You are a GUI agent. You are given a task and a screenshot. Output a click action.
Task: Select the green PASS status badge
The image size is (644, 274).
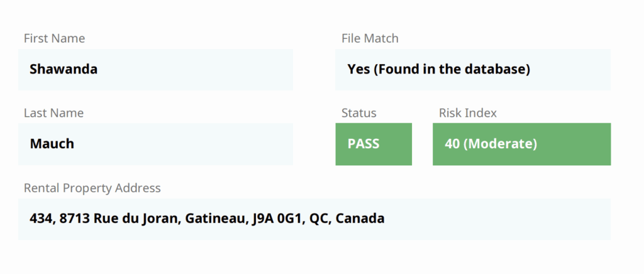tap(373, 144)
